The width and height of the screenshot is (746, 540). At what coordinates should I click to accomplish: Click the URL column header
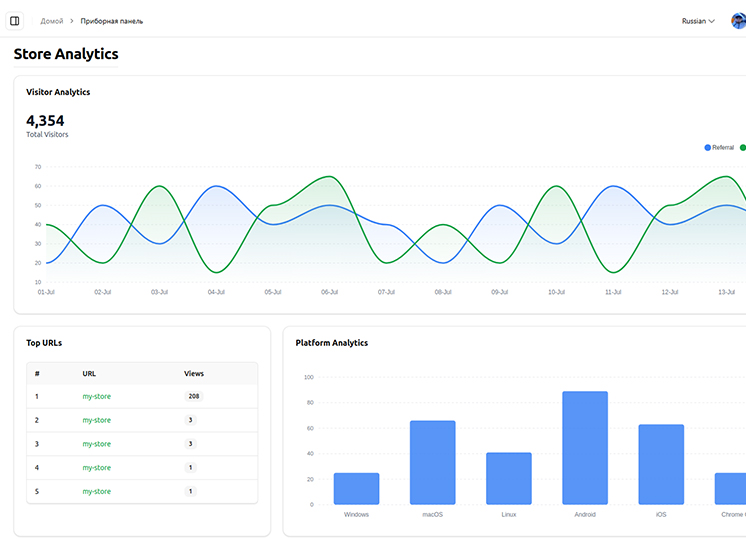[89, 374]
